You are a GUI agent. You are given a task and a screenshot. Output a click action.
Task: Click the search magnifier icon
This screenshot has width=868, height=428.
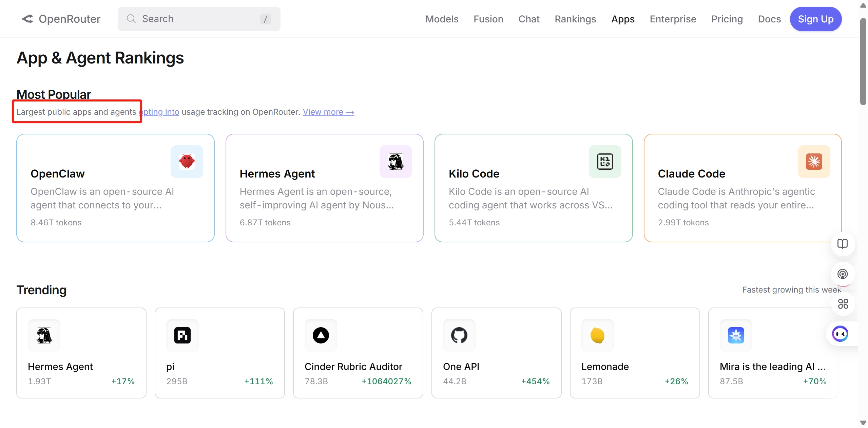coord(131,19)
